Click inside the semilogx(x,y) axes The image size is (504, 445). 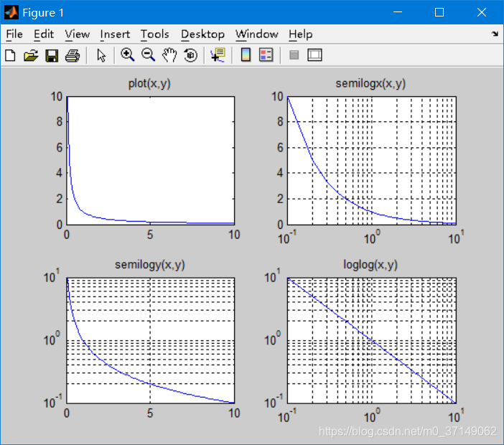coord(372,160)
